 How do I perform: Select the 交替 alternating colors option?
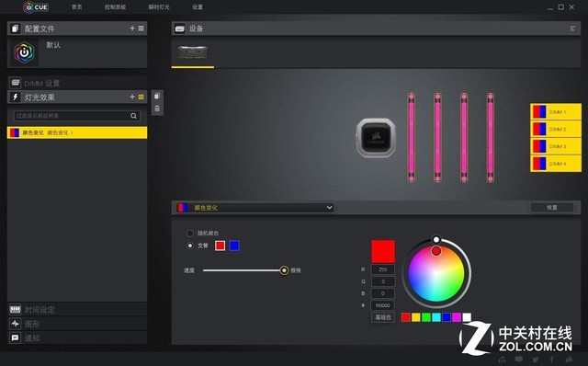pos(190,246)
